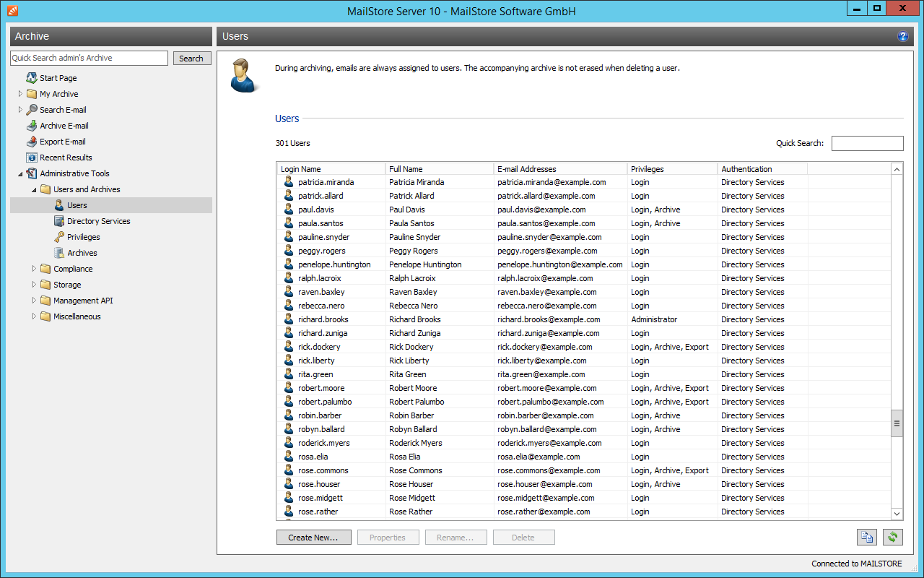The height and width of the screenshot is (578, 924).
Task: Click the Start Page icon in tree
Action: pos(32,78)
